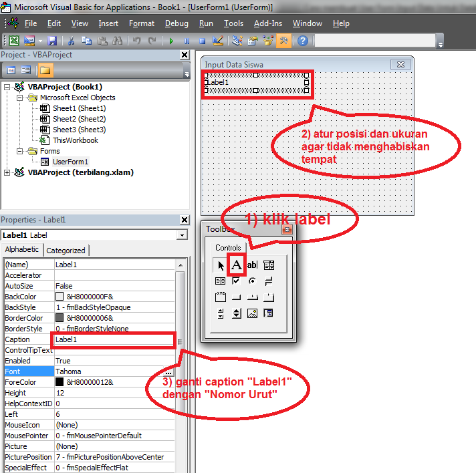Image resolution: width=476 pixels, height=473 pixels.
Task: Click the View Microsoft Excel toolbar icon
Action: pos(14,41)
